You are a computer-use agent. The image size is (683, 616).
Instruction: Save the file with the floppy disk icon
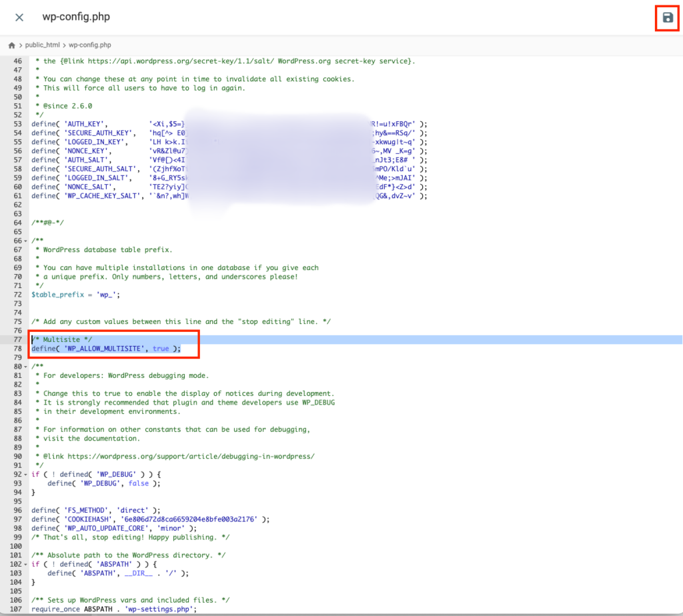click(667, 17)
